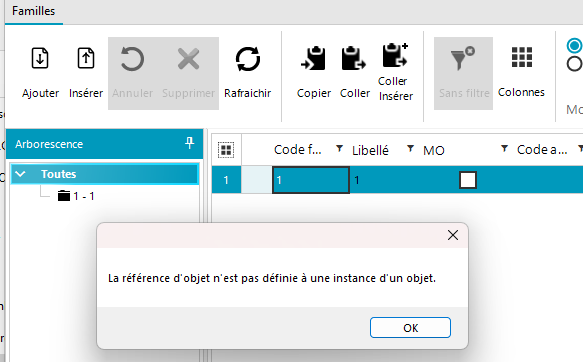Collapse the Toutes tree node

20,174
